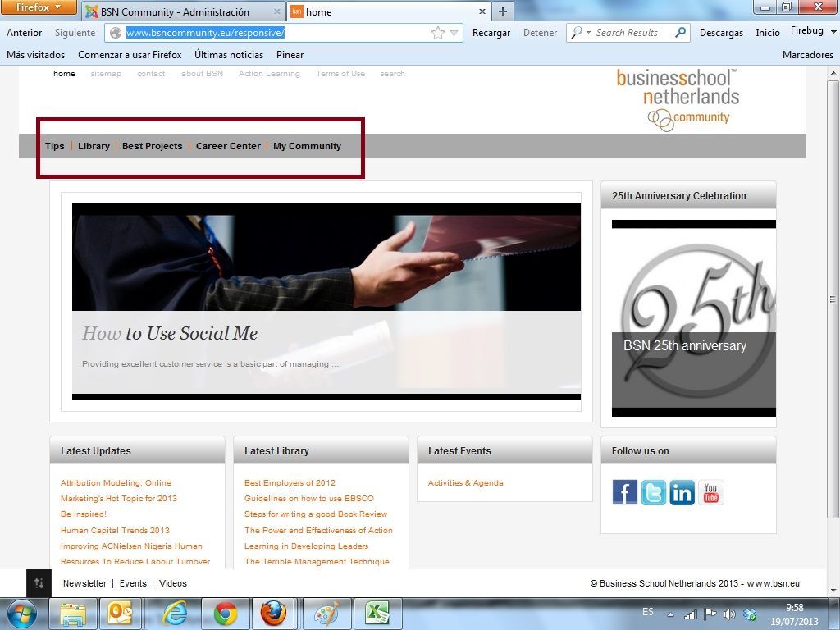Image resolution: width=840 pixels, height=630 pixels.
Task: Open the Facebook social icon
Action: pyautogui.click(x=624, y=492)
